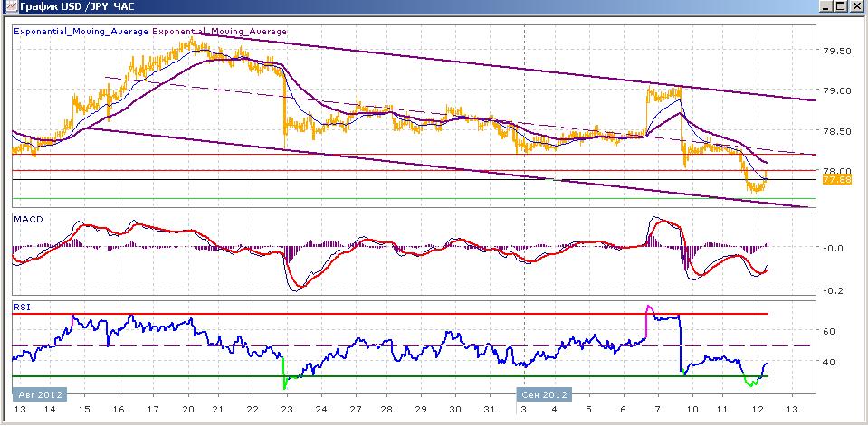Click date label 12 on time axis

[x=758, y=410]
